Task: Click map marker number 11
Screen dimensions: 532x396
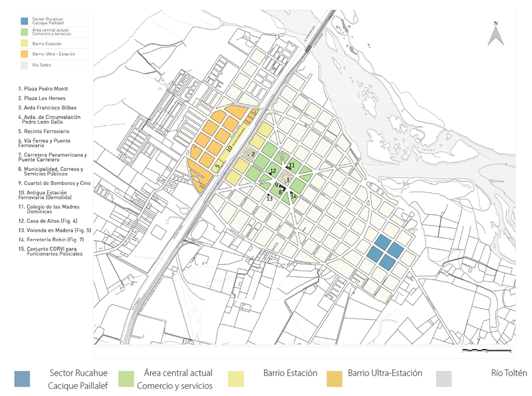Action: pos(292,165)
